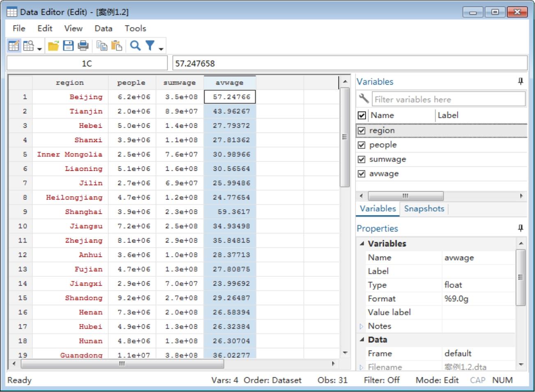Click the magnifying glass Find icon

(x=135, y=46)
